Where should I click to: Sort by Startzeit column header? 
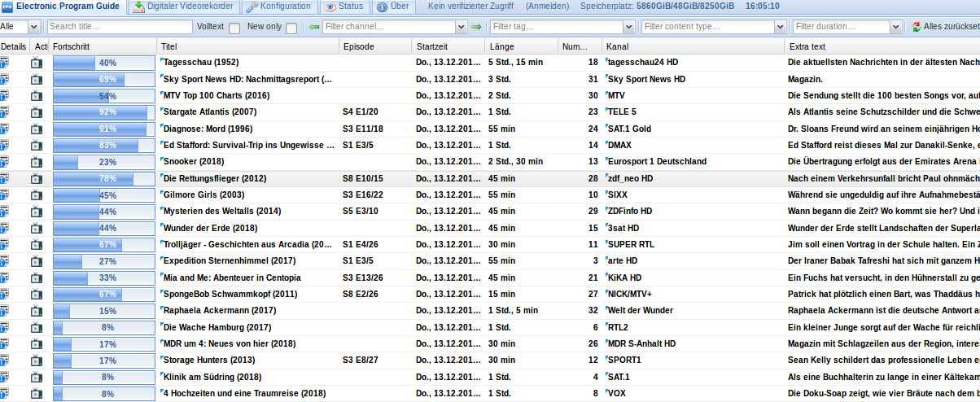448,46
